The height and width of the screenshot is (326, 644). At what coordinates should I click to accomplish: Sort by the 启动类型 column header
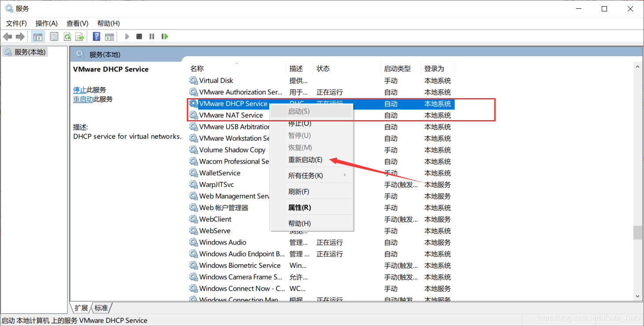401,69
